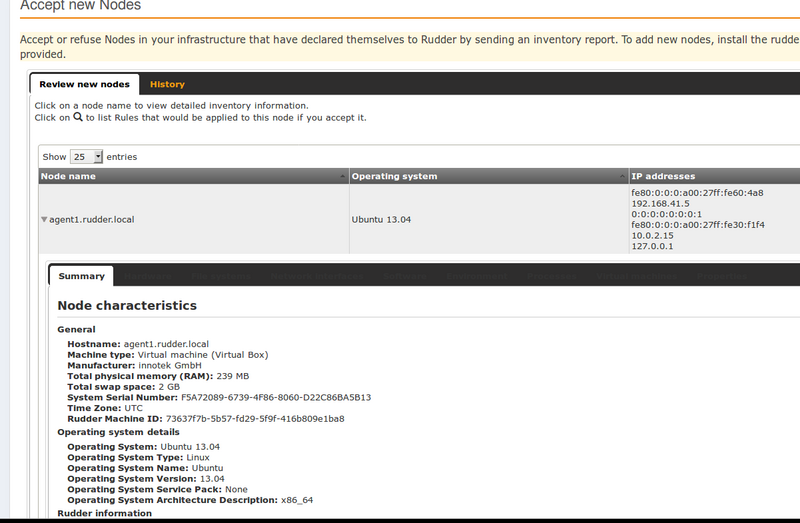This screenshot has height=523, width=800.
Task: Open the File systems tab
Action: (x=221, y=276)
